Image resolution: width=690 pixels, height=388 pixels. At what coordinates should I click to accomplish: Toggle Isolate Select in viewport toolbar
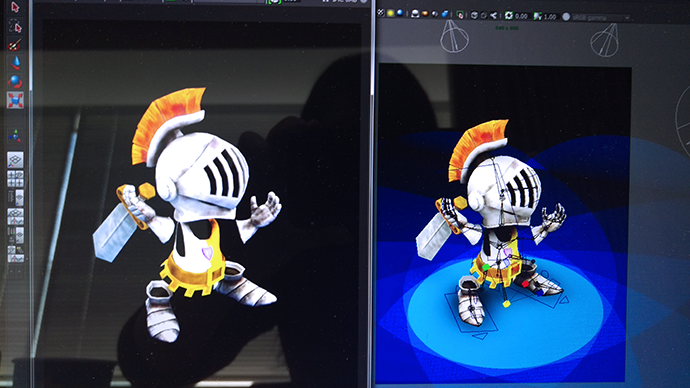pos(460,15)
